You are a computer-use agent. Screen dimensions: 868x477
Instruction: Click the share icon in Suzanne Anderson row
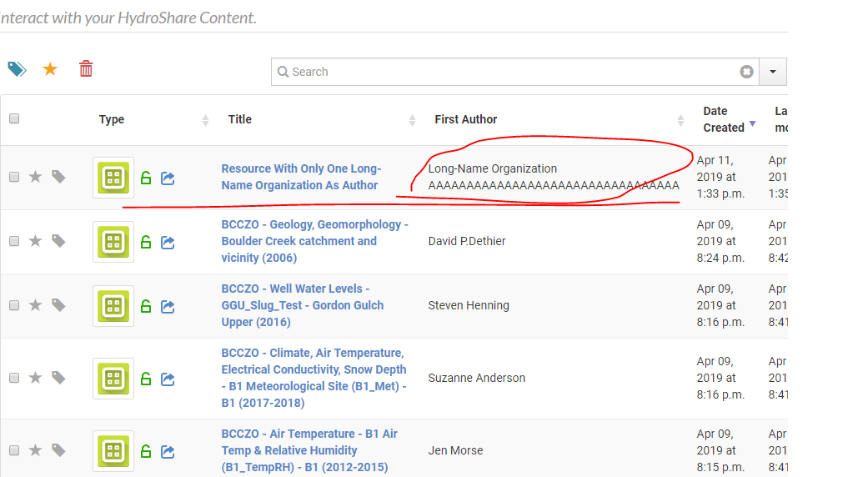coord(168,379)
